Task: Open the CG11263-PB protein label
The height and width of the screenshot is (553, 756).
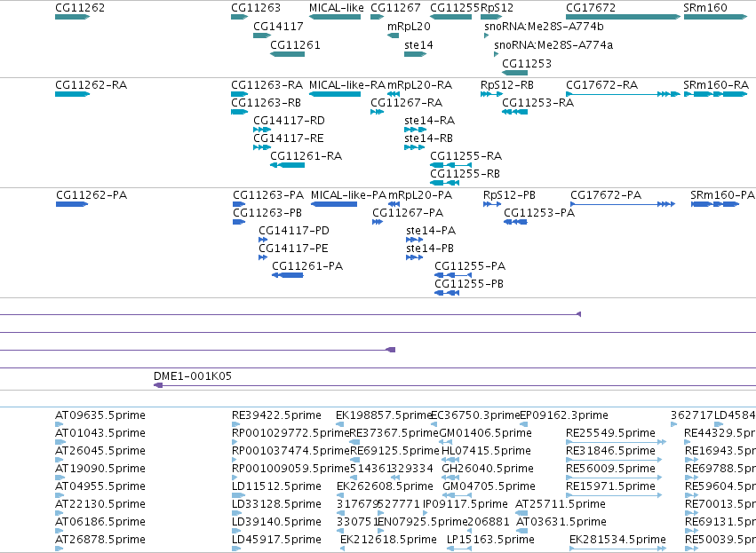Action: tap(267, 213)
